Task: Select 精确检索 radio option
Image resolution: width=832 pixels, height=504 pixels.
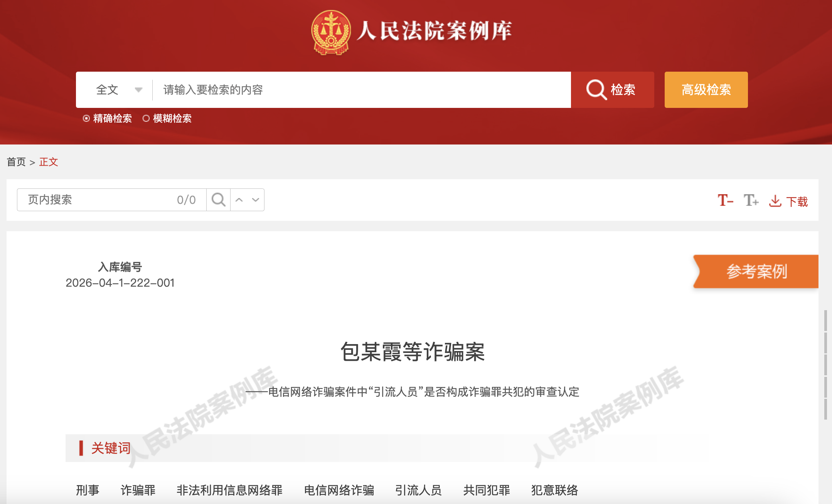Action: coord(108,118)
